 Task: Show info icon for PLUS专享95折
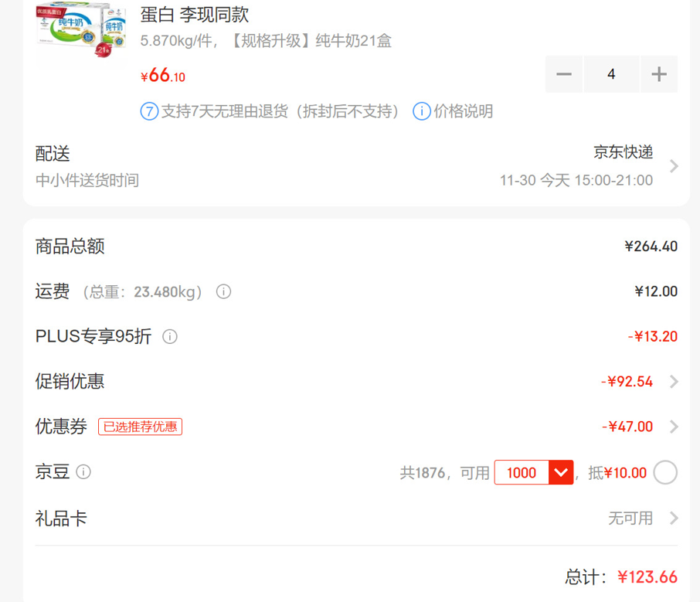pos(170,336)
